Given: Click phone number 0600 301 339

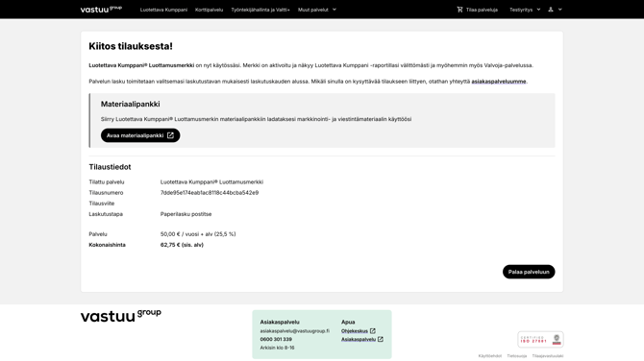Looking at the screenshot, I should click(276, 339).
